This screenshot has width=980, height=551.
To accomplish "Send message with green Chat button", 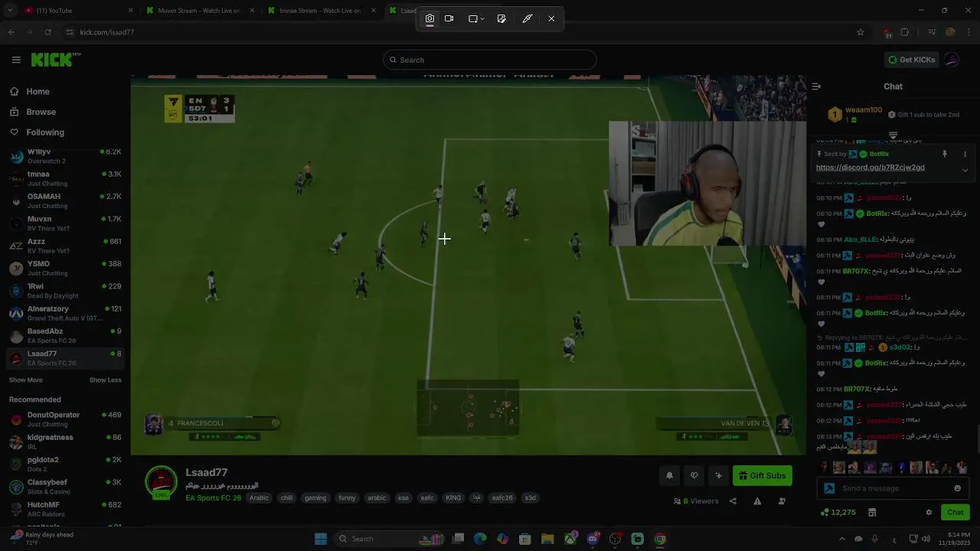I will point(955,513).
